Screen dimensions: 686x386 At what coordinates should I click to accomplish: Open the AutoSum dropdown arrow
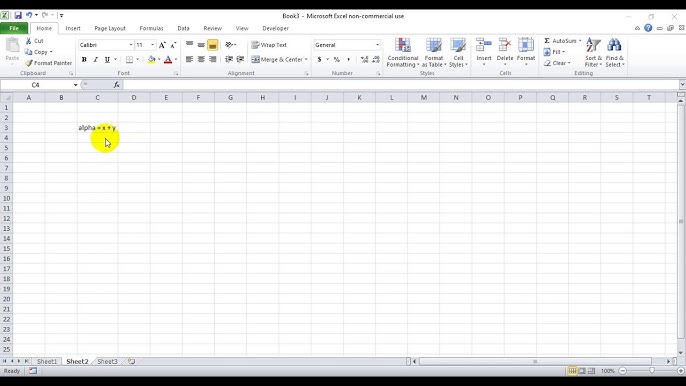point(580,41)
